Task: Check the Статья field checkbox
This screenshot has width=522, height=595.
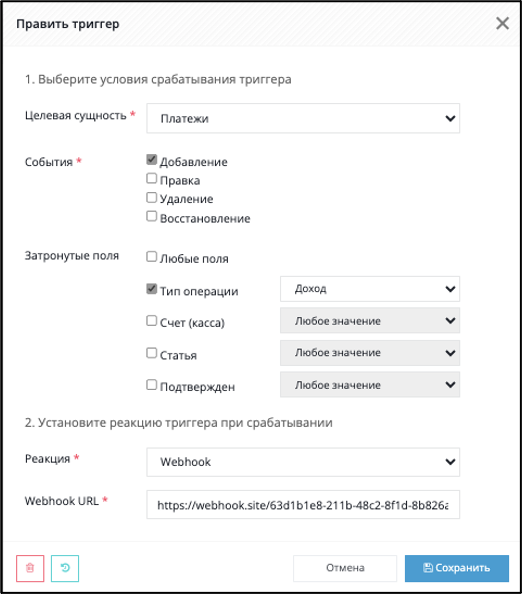Action: click(151, 353)
